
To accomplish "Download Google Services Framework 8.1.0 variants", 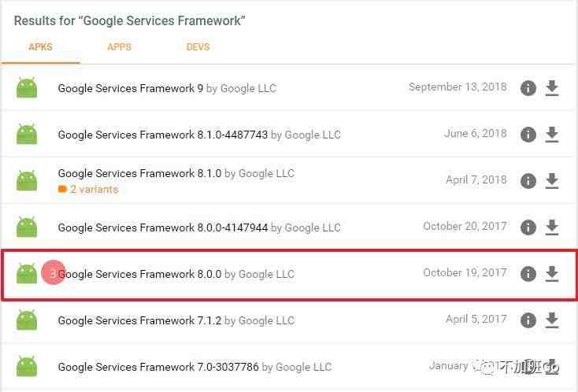I will pyautogui.click(x=552, y=181).
